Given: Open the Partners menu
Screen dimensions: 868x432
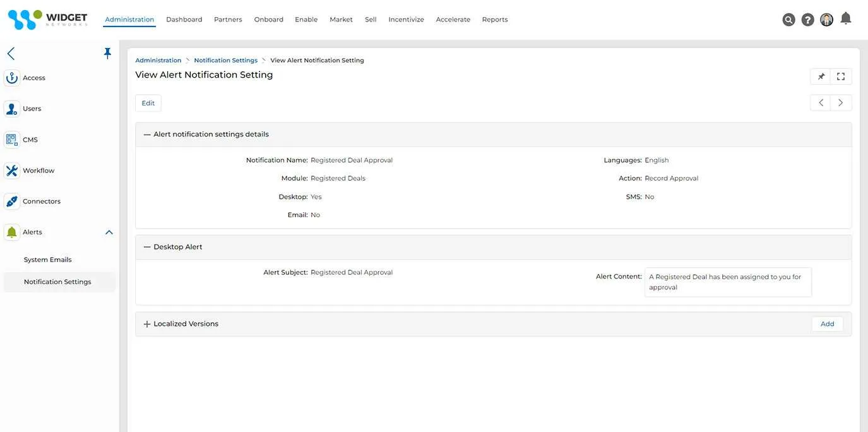Looking at the screenshot, I should (x=228, y=20).
